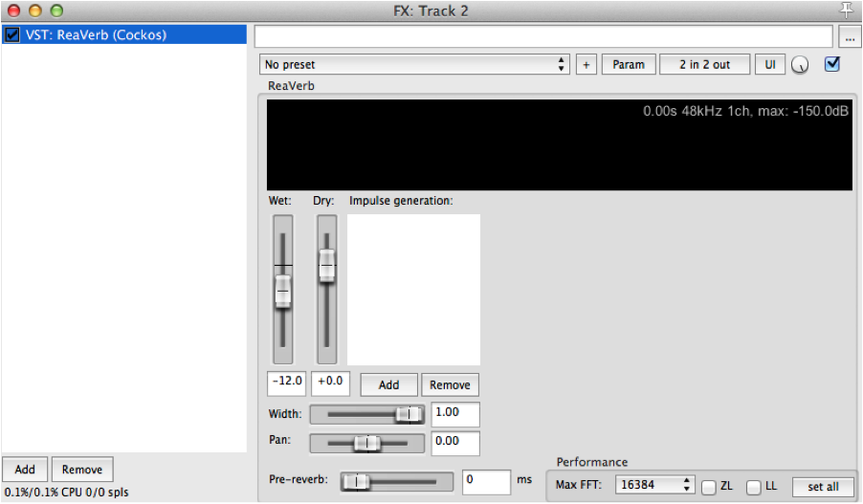The image size is (863, 504).
Task: Click the Wet value field -12.0
Action: click(286, 383)
